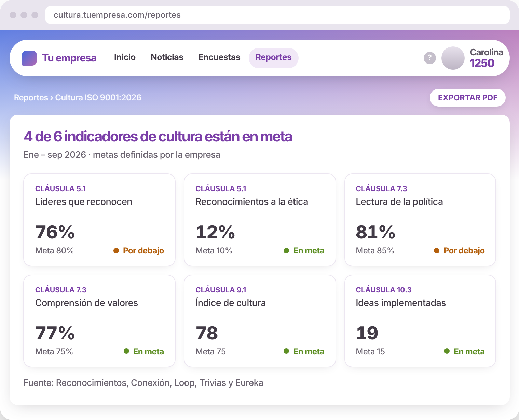520x420 pixels.
Task: Click the 76% value
Action: point(55,232)
